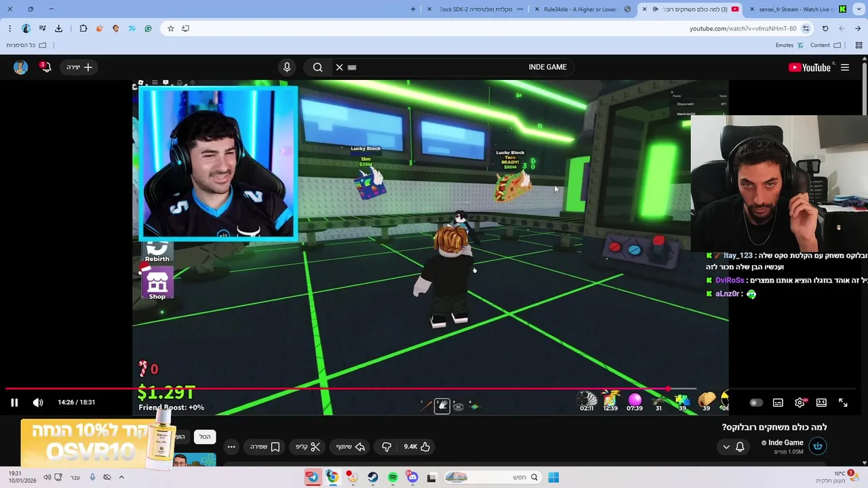Open the browser downloads icon
Viewport: 868px width, 488px height.
[58, 28]
